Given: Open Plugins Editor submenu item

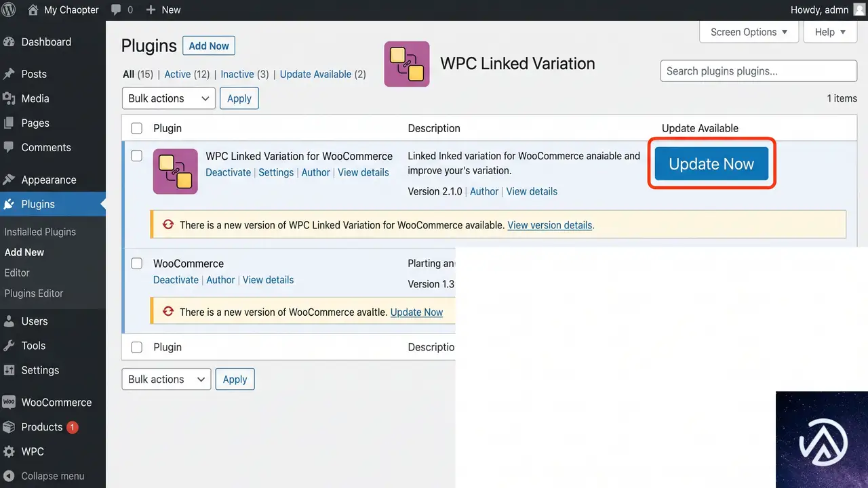Looking at the screenshot, I should (34, 293).
